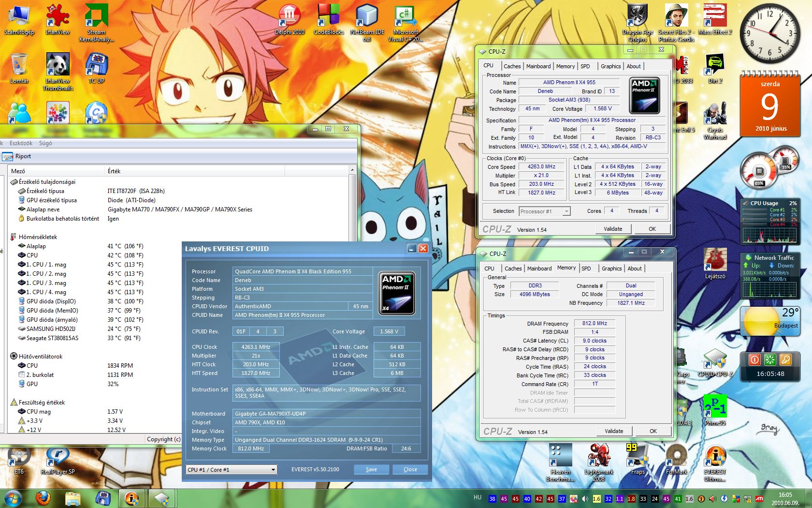Click OK in top CPU-Z window
Image resolution: width=812 pixels, height=508 pixels.
(x=652, y=229)
